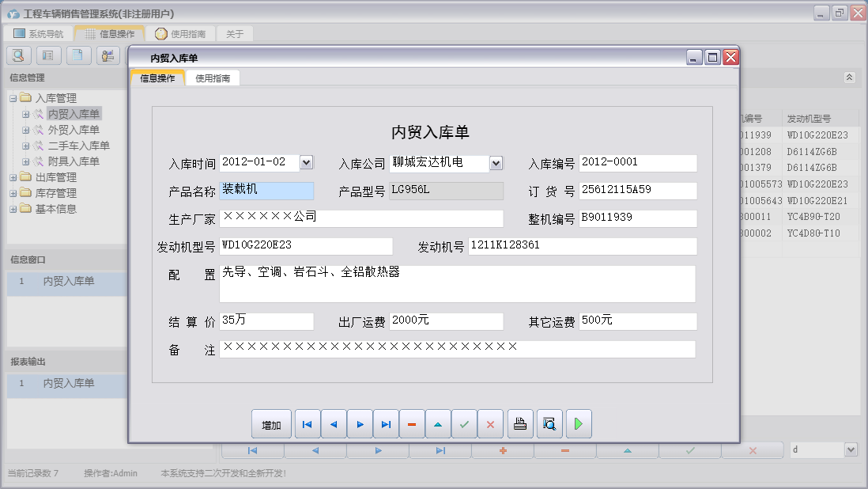This screenshot has width=868, height=489.
Task: Open the 入库公司 company dropdown
Action: coord(497,162)
